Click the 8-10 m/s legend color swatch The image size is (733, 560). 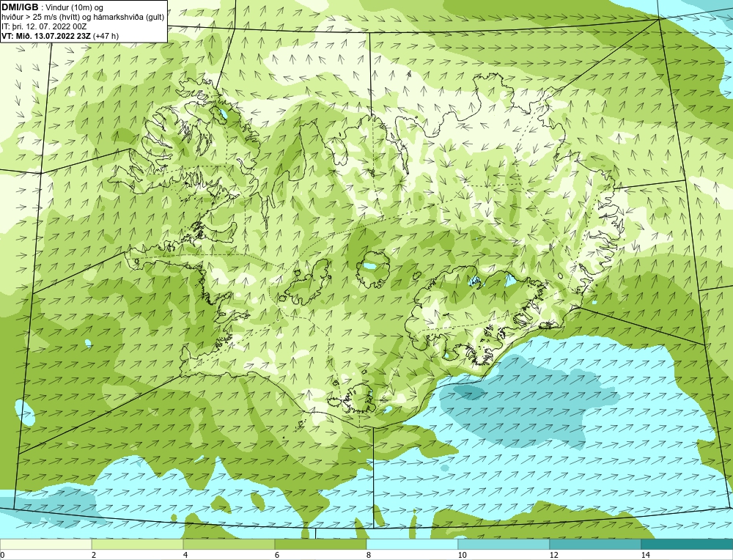(x=412, y=545)
